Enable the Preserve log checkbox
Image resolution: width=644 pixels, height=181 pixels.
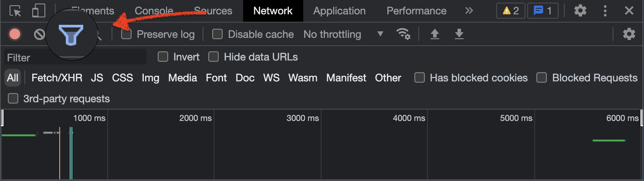(x=126, y=34)
